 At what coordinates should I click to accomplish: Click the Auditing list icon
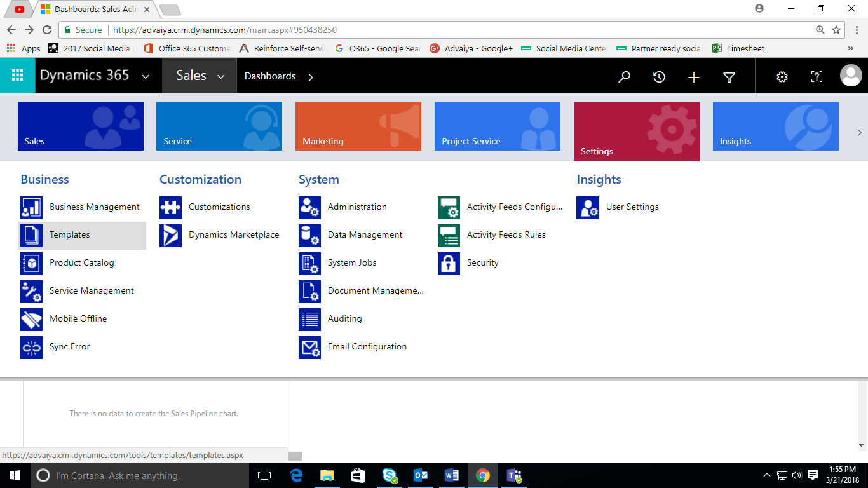309,320
